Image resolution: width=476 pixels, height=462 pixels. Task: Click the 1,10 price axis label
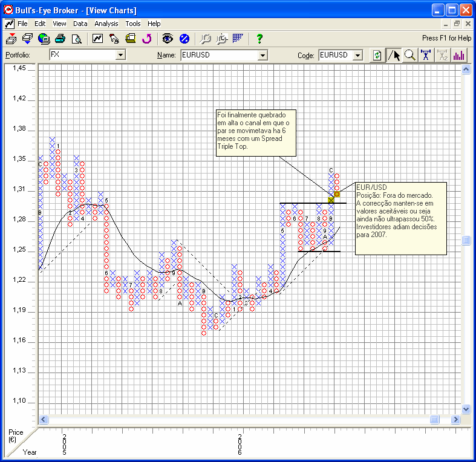19,400
